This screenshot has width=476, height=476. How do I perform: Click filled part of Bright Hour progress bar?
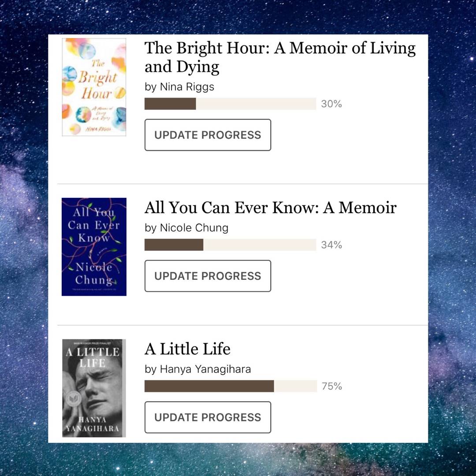coord(170,104)
